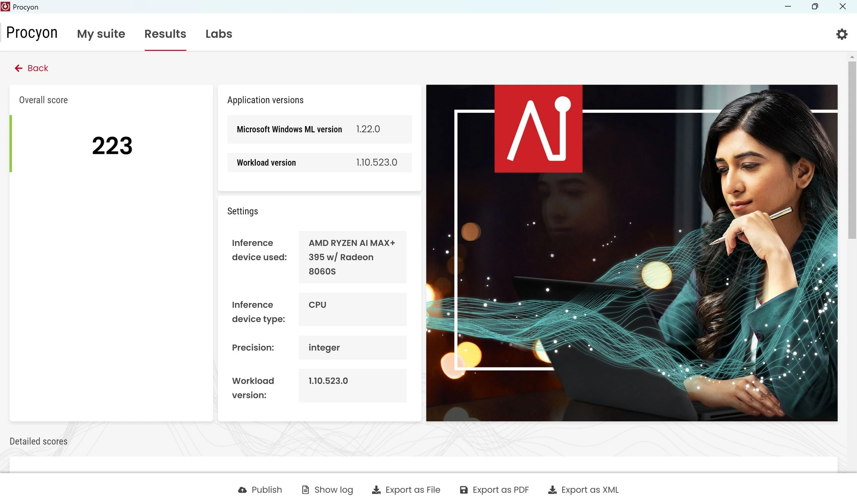Click the Export as PDF save icon
This screenshot has height=504, width=857.
pos(464,490)
